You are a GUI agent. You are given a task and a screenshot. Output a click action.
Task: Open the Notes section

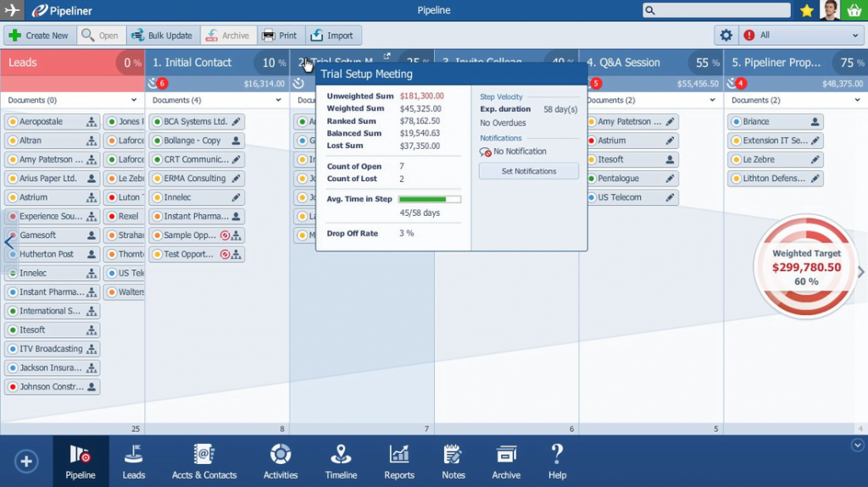453,462
